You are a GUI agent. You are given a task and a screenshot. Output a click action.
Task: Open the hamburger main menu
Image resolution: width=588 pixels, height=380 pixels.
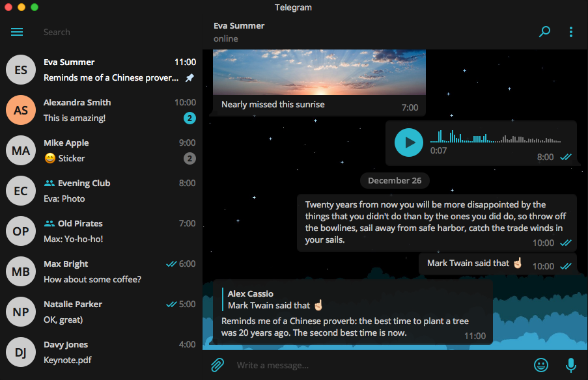[17, 33]
